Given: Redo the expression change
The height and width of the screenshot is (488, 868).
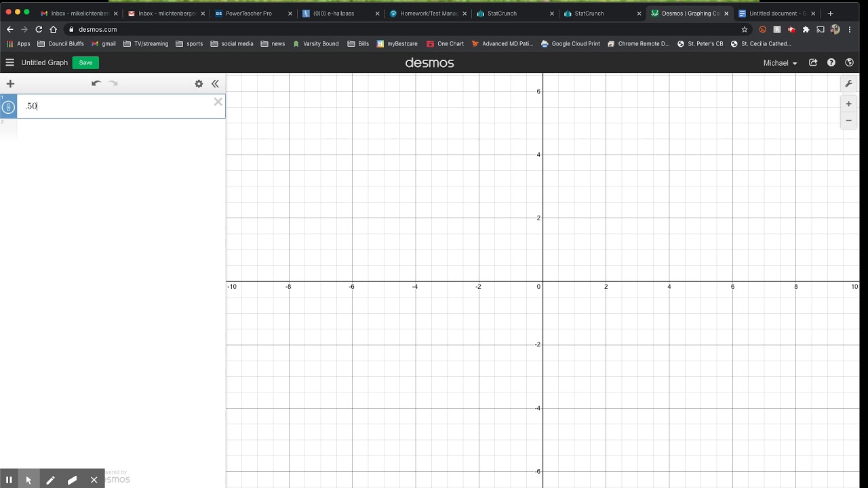Looking at the screenshot, I should (x=113, y=83).
